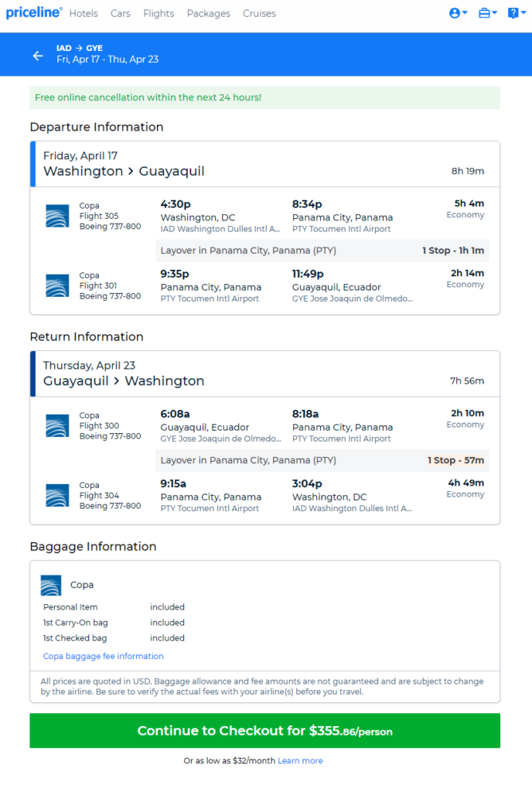Click Learn more about monthly payments
The image size is (532, 792).
point(300,761)
